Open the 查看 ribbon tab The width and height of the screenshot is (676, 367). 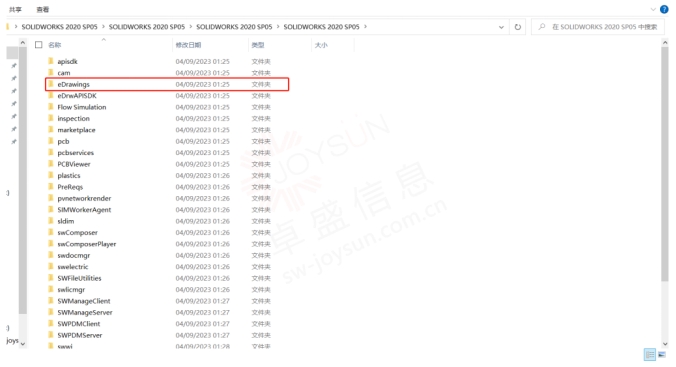(x=43, y=9)
